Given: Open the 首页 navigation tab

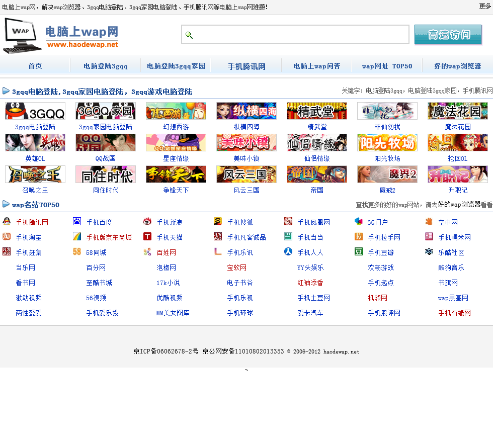Looking at the screenshot, I should point(35,66).
